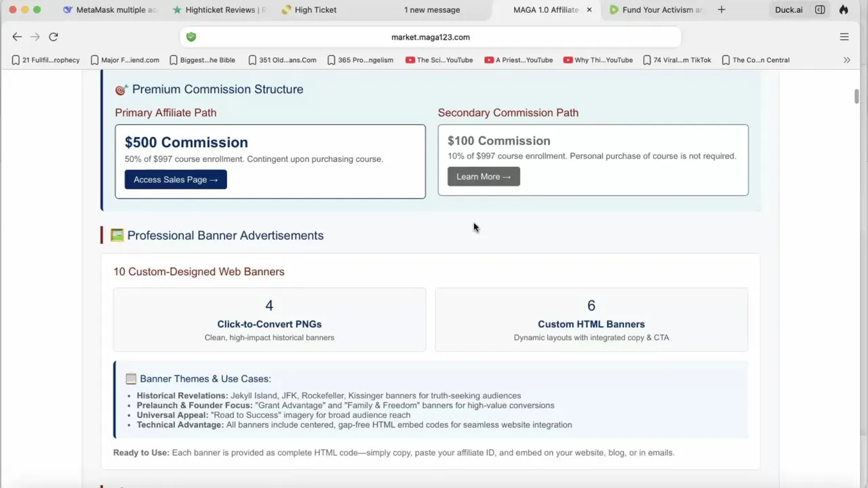Viewport: 868px width, 488px height.
Task: Click the Professional Banner Advertisements heading
Action: click(225, 235)
